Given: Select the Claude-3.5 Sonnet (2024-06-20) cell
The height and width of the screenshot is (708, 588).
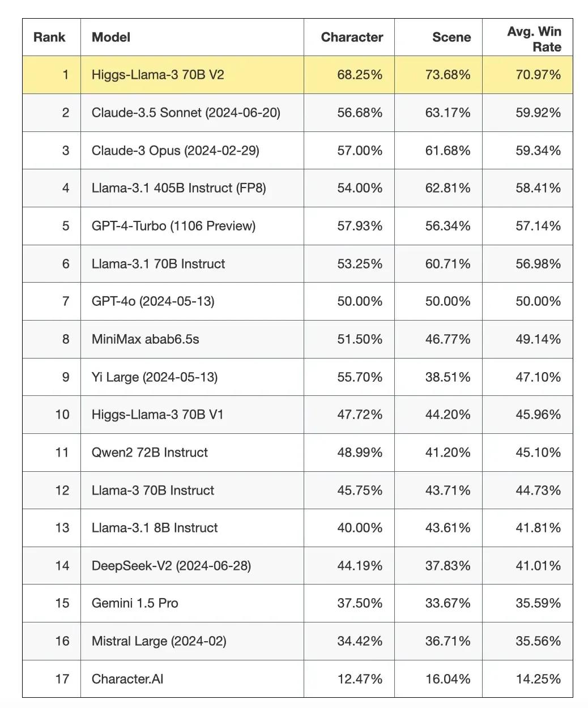Looking at the screenshot, I should pos(186,113).
